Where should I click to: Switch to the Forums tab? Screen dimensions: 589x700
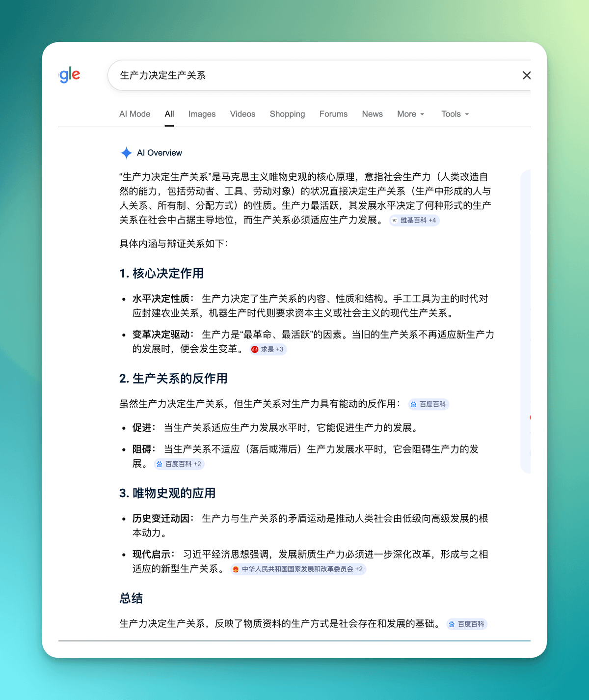click(333, 114)
